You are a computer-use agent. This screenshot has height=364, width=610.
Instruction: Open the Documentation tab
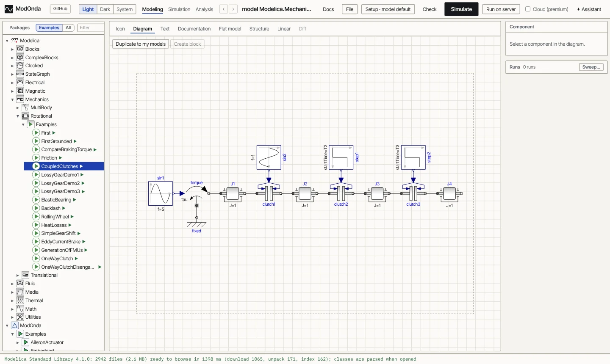pos(194,29)
